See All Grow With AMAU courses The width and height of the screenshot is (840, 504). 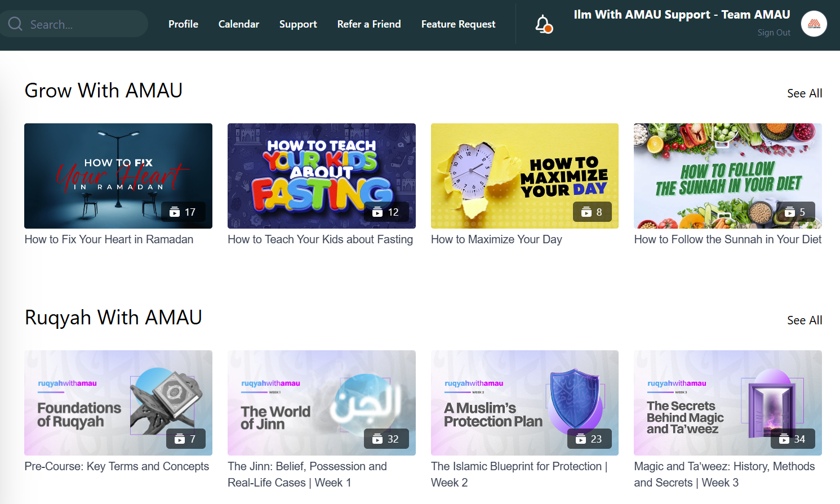(804, 93)
